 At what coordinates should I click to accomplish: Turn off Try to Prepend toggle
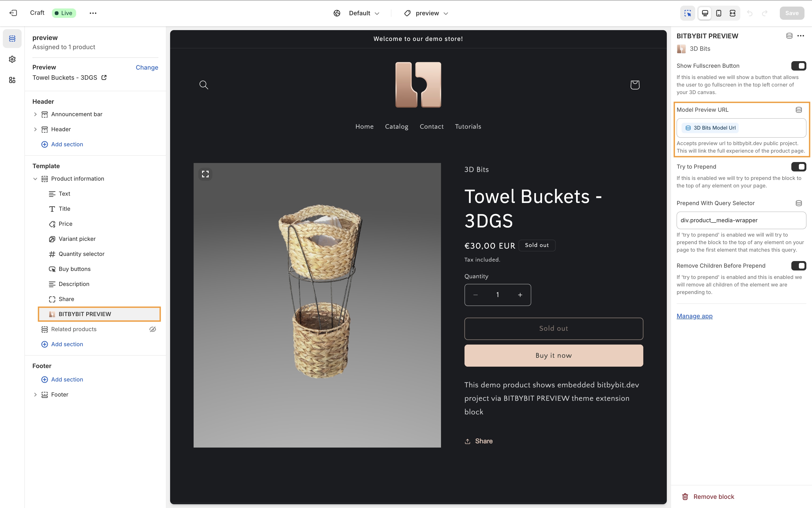coord(799,167)
